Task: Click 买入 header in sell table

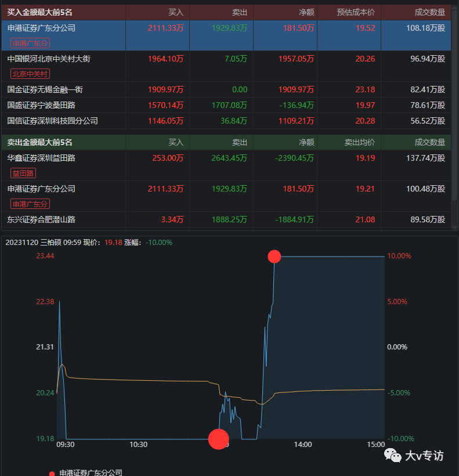Action: [x=176, y=142]
